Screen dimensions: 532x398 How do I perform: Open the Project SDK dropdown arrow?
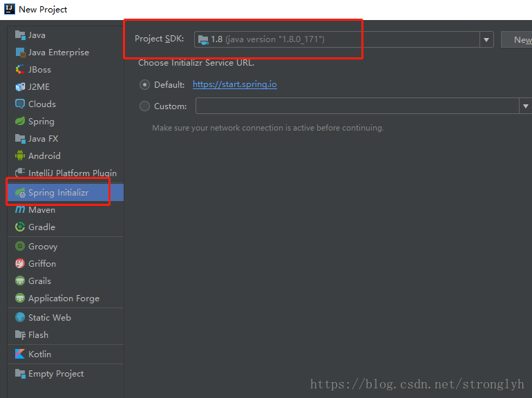(x=486, y=39)
